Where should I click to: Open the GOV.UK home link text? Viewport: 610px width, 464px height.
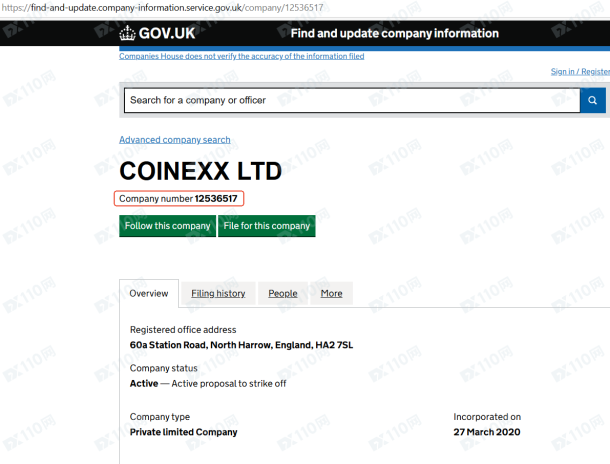pos(167,33)
